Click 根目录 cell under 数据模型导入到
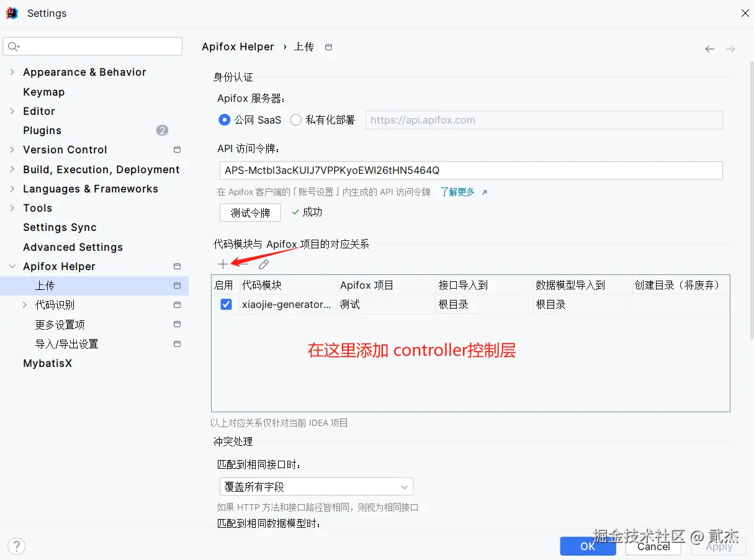 click(583, 304)
